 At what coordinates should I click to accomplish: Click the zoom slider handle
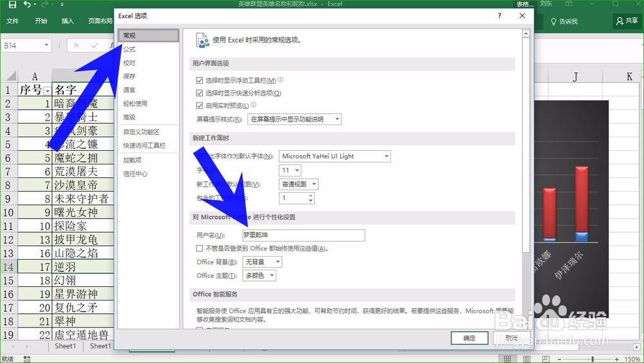[592, 359]
